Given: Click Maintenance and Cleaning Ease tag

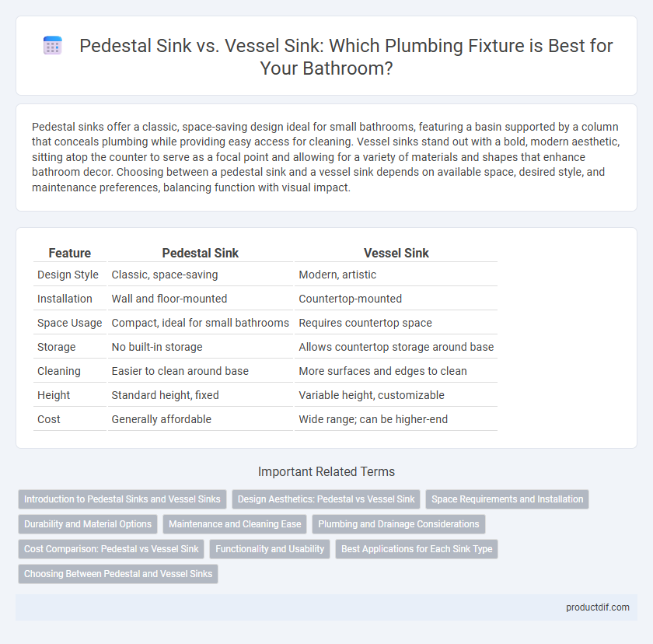Looking at the screenshot, I should pos(235,524).
